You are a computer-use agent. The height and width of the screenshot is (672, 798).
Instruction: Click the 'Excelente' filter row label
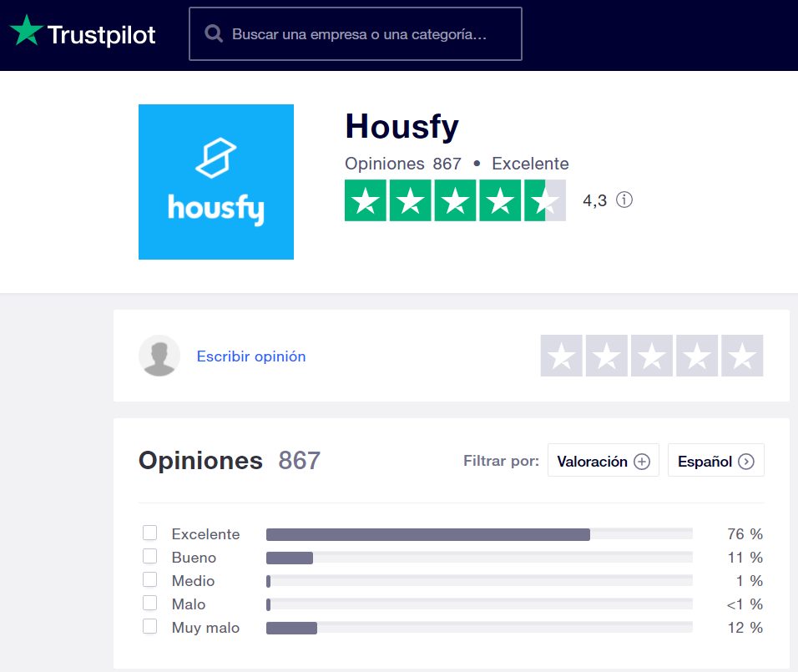tap(205, 534)
